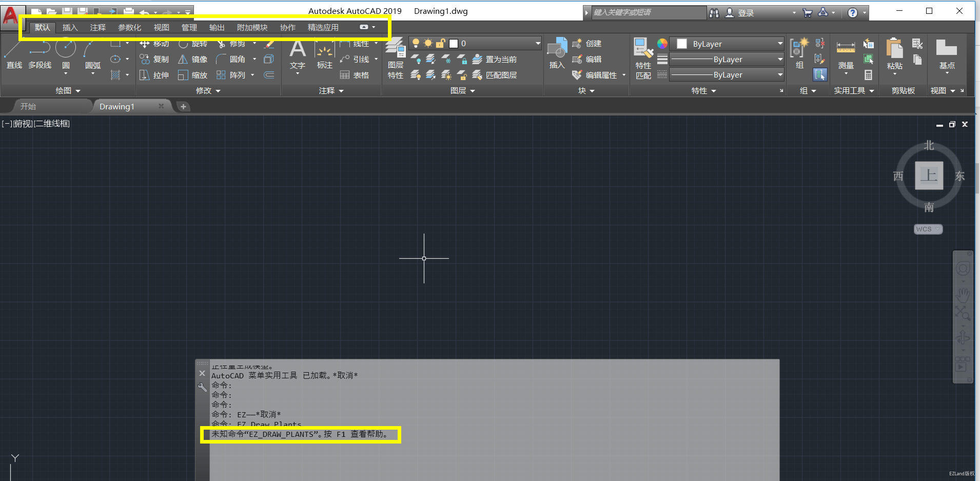Click the 移动 move tool
Image resolution: width=980 pixels, height=481 pixels.
[x=154, y=44]
